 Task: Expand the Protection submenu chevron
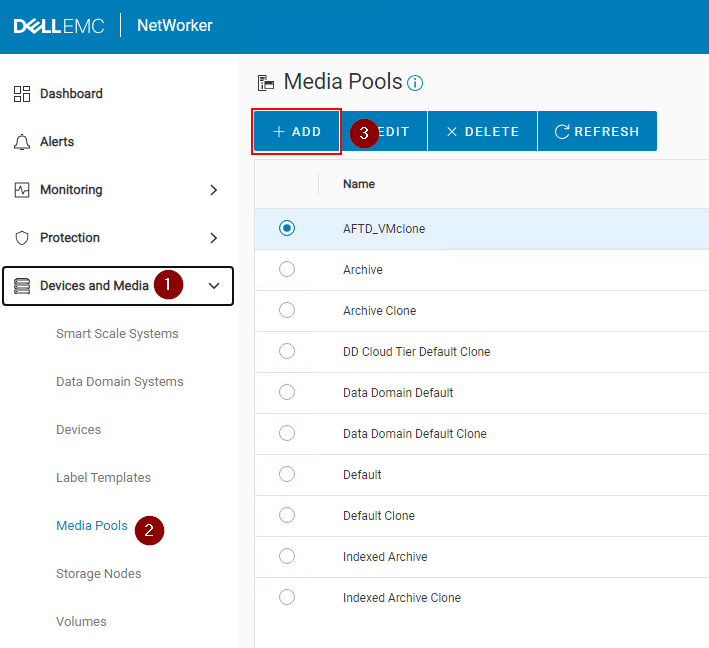pyautogui.click(x=213, y=238)
